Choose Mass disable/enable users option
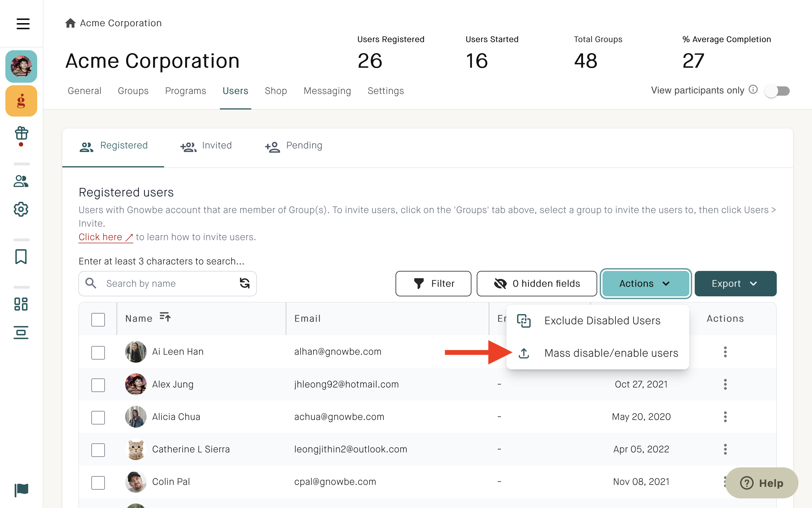This screenshot has width=812, height=508. (x=598, y=353)
